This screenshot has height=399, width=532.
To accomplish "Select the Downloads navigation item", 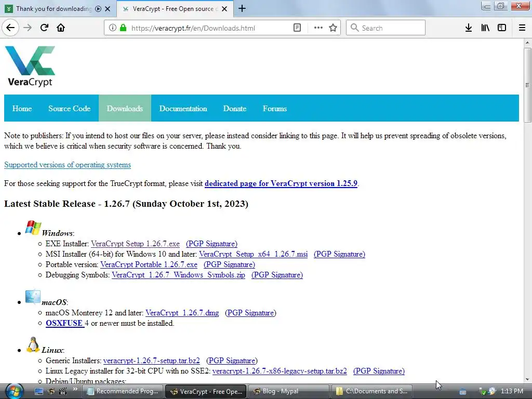I will 125,108.
